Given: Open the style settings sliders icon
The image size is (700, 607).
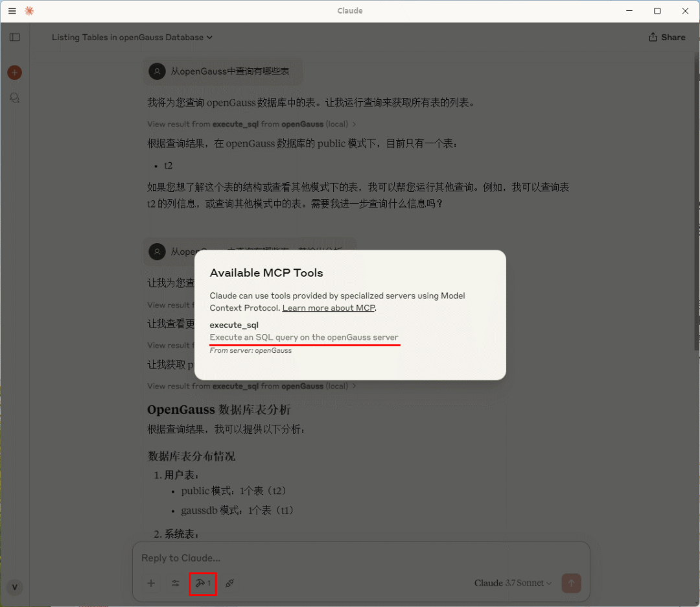Looking at the screenshot, I should click(175, 584).
